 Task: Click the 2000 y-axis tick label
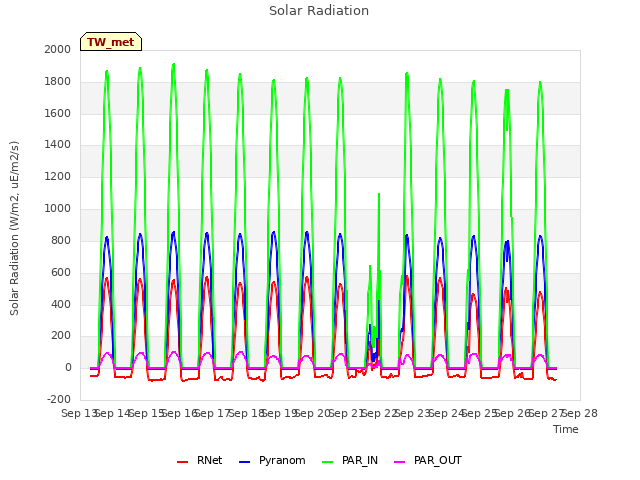click(58, 49)
